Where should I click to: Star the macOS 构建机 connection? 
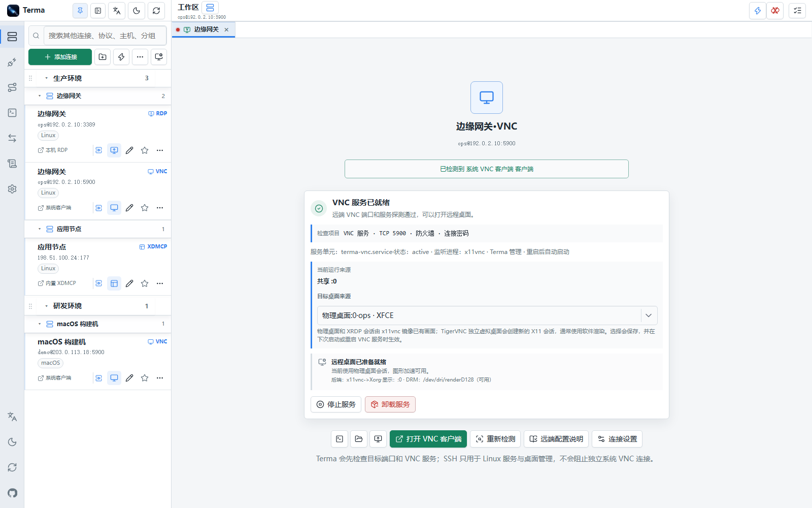click(x=145, y=378)
